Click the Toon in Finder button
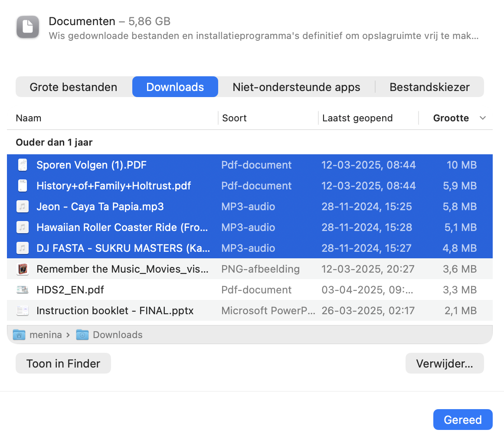Viewport: 504px width, 436px height. click(63, 363)
